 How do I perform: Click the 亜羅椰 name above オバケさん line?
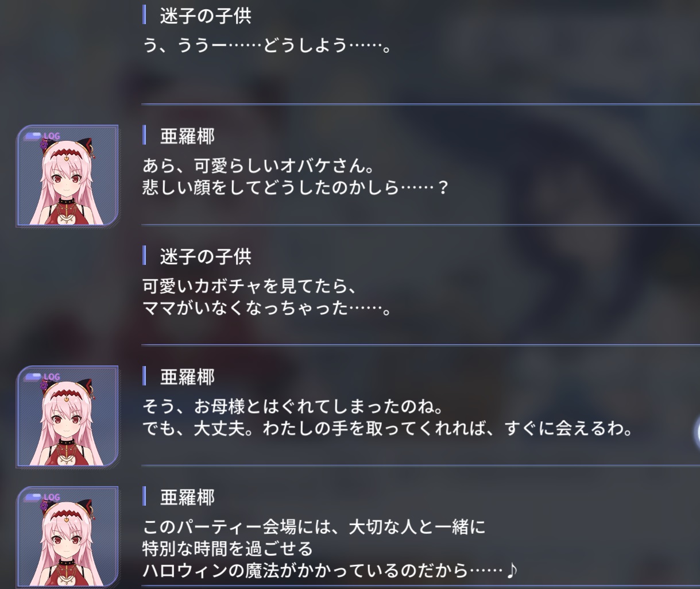coord(187,136)
